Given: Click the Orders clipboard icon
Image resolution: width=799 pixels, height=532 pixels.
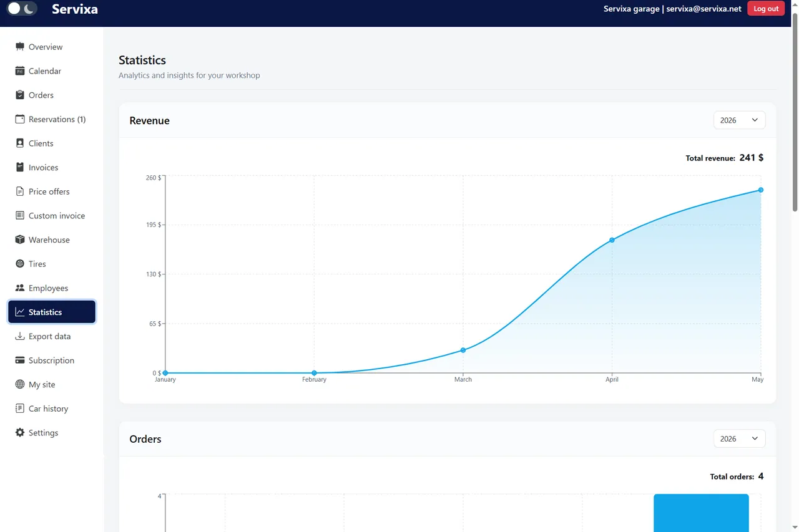Looking at the screenshot, I should click(20, 95).
